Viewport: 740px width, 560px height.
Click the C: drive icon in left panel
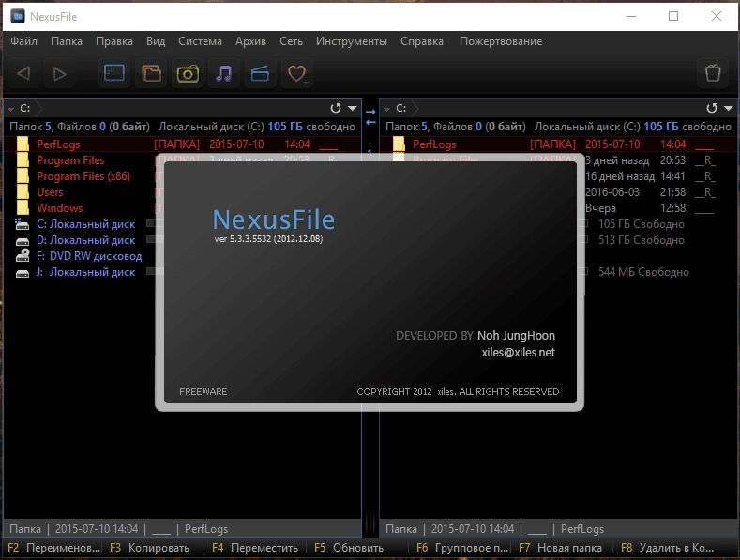point(23,224)
